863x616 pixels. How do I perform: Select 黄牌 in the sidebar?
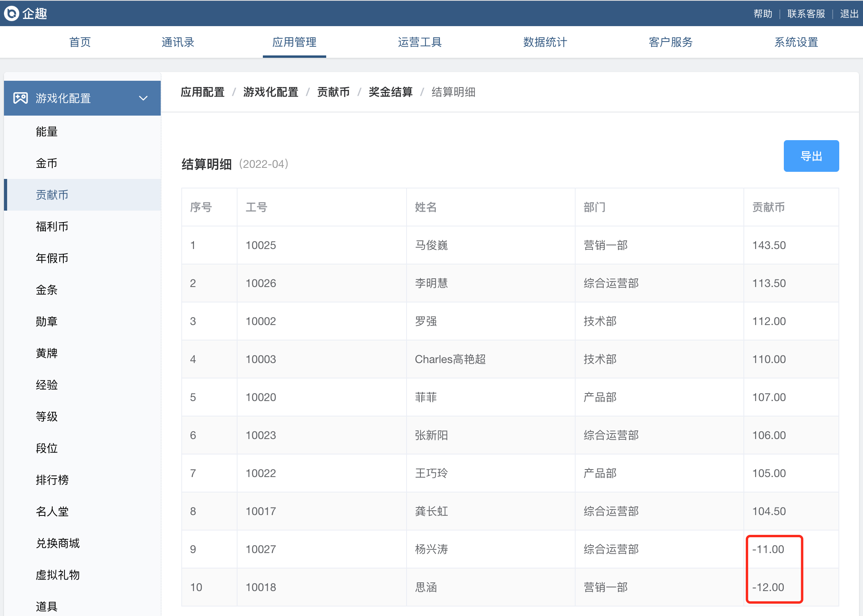82,353
